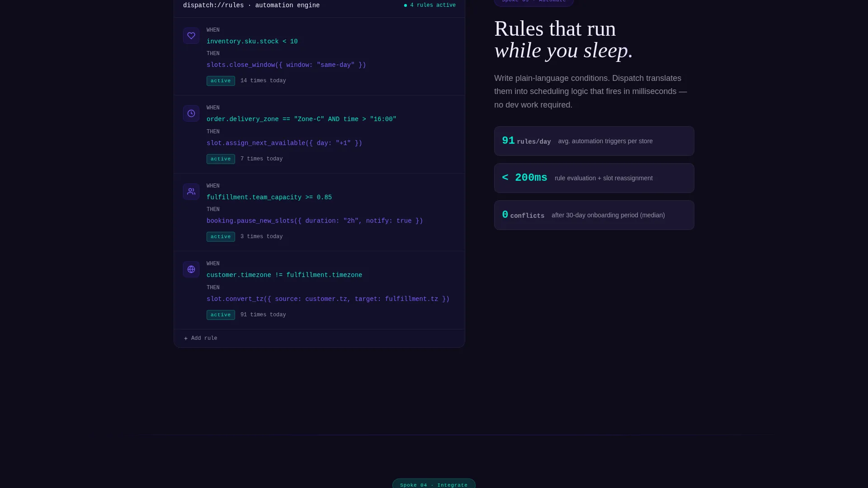
Task: Click the action slots.close_window same-day
Action: pyautogui.click(x=286, y=65)
